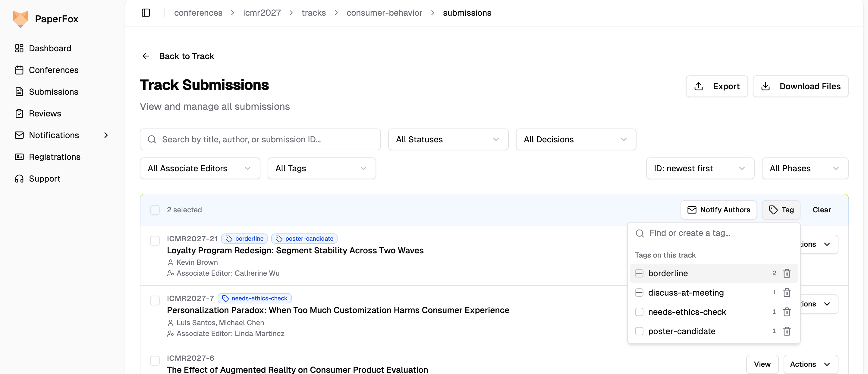Click Notify Authors button
The height and width of the screenshot is (374, 868).
click(719, 210)
